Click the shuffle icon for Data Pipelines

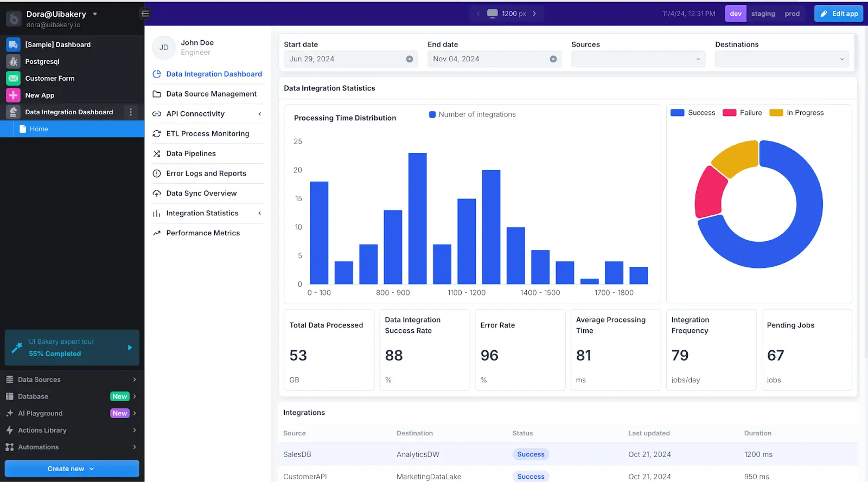click(x=157, y=153)
